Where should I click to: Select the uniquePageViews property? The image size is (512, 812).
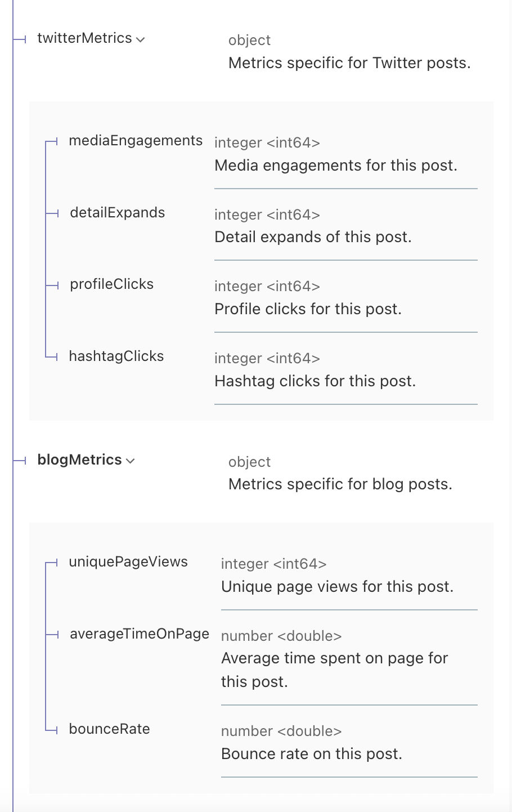(x=128, y=561)
